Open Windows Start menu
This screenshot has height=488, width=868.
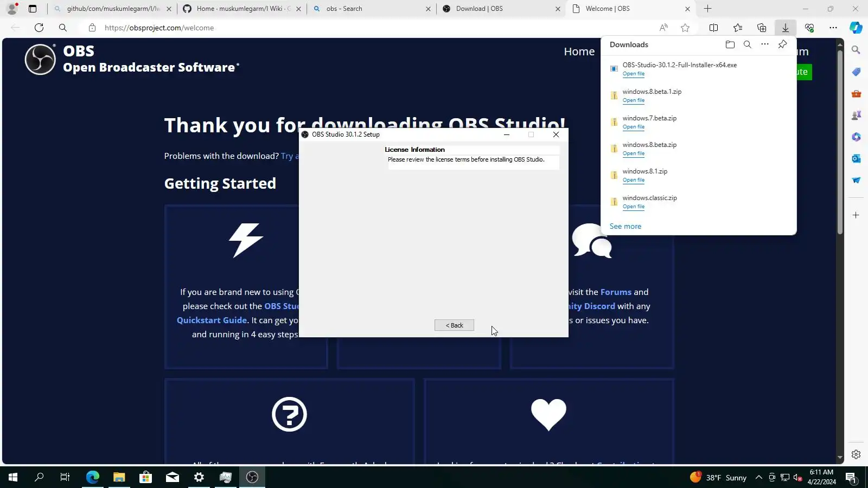[13, 477]
